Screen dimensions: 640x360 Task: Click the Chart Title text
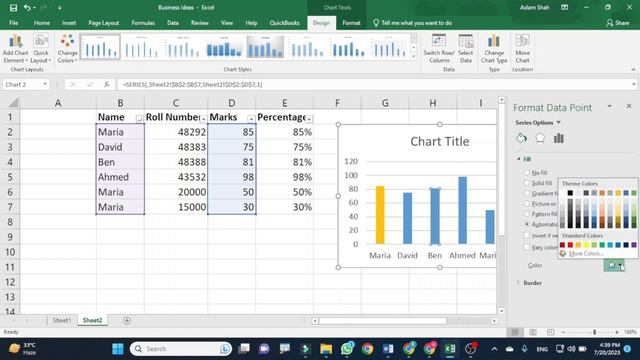point(440,142)
